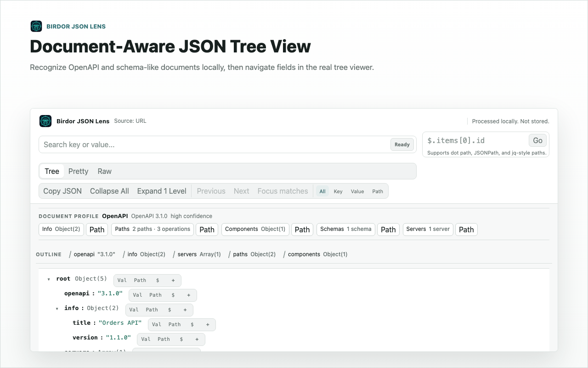Click the Path button next to Components

[302, 230]
